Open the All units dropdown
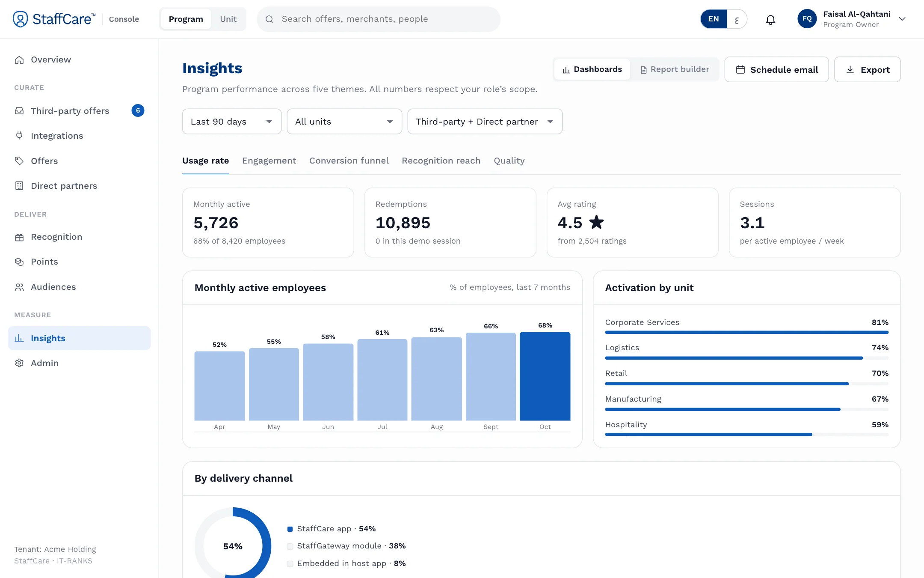Viewport: 924px width, 578px height. (x=344, y=122)
